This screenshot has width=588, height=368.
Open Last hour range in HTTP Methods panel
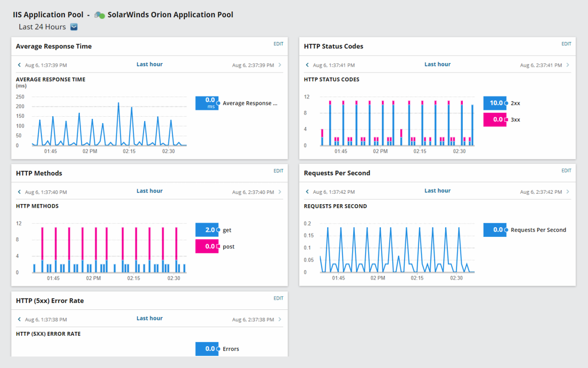click(x=149, y=191)
